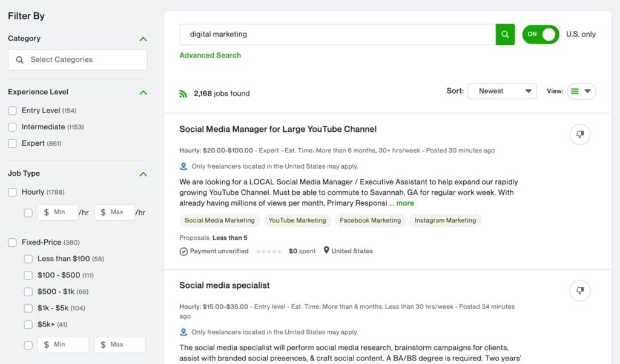Screen dimensions: 620x364
Task: Turn off the U.S. only toggle
Action: pyautogui.click(x=539, y=34)
